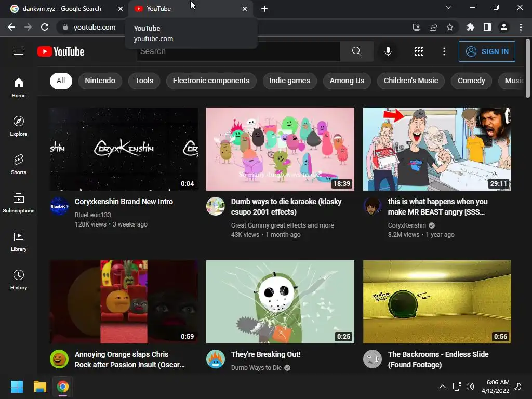Screen dimensions: 532x399
Task: Open They're Breaking Out! video title
Action: coord(265,354)
